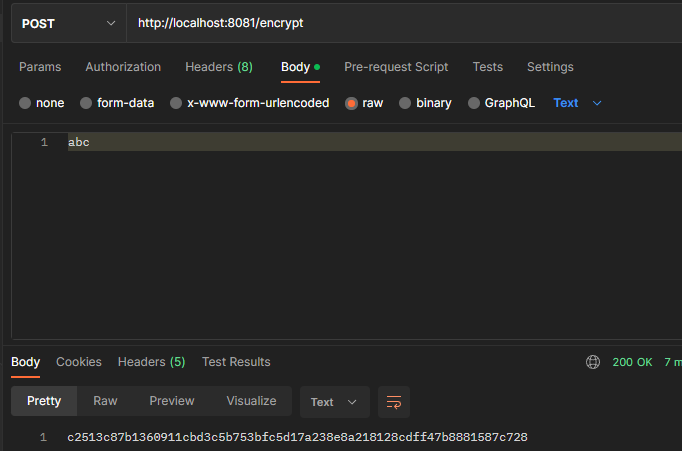This screenshot has width=682, height=451.
Task: Open the response Cookies tab
Action: (x=79, y=362)
